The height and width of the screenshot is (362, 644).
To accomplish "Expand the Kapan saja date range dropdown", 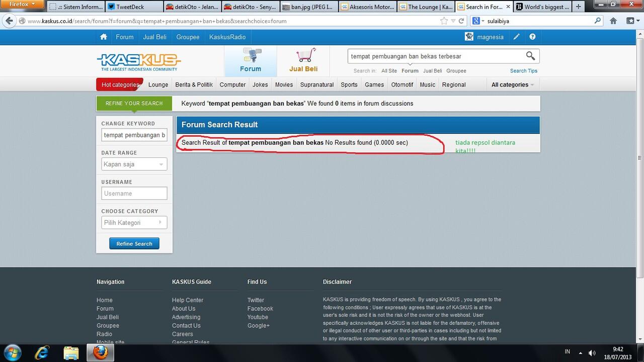I will pos(134,164).
